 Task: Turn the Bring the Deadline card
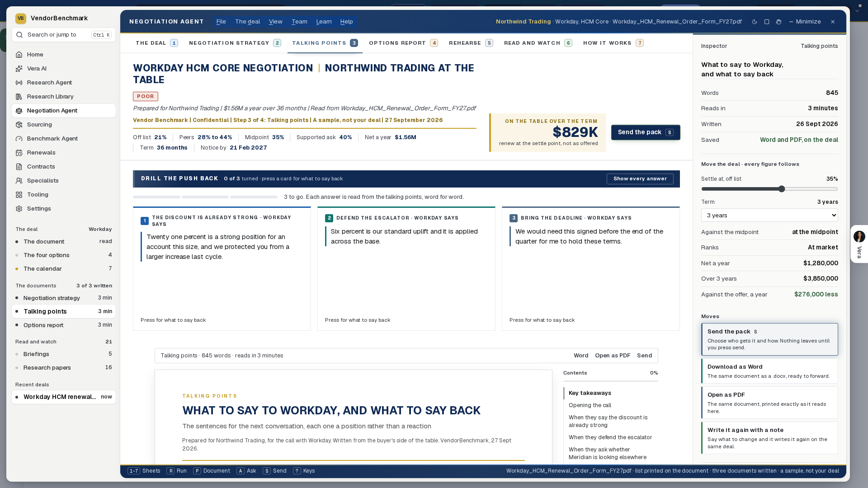(590, 268)
